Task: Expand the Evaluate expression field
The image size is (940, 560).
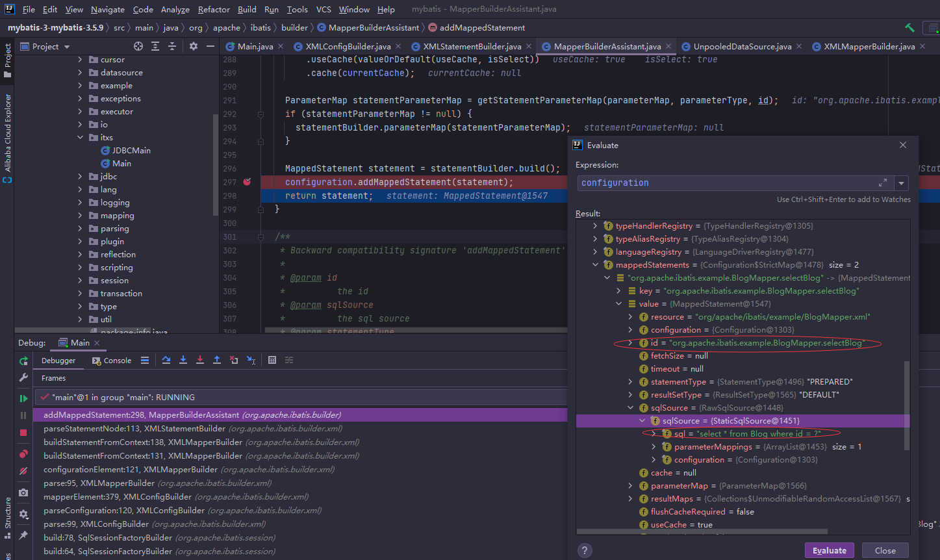Action: tap(883, 183)
